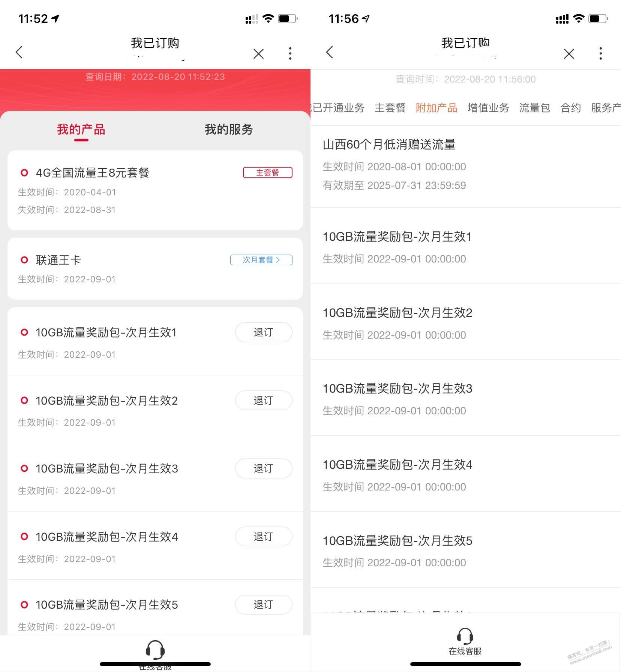
Task: Tap the 查询日期 2022-08-20 11:52:23 header
Action: (155, 77)
